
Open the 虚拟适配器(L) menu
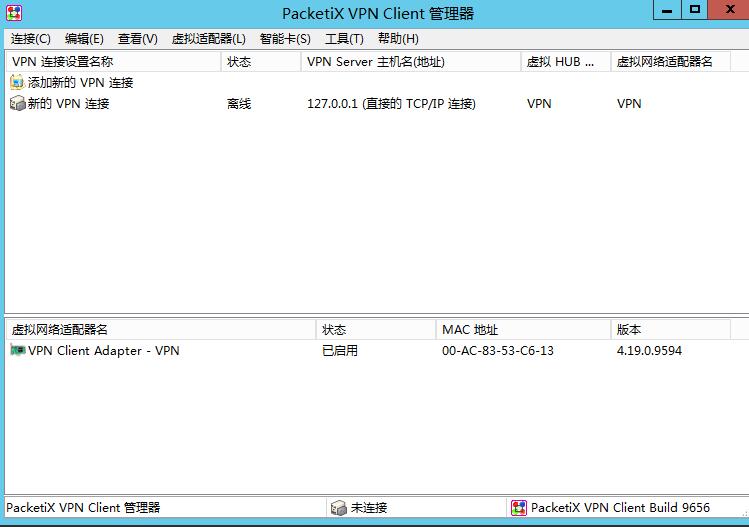click(208, 39)
